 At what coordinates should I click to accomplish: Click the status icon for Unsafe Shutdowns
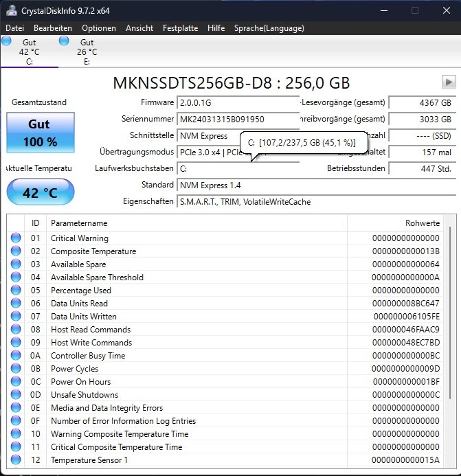(x=16, y=394)
